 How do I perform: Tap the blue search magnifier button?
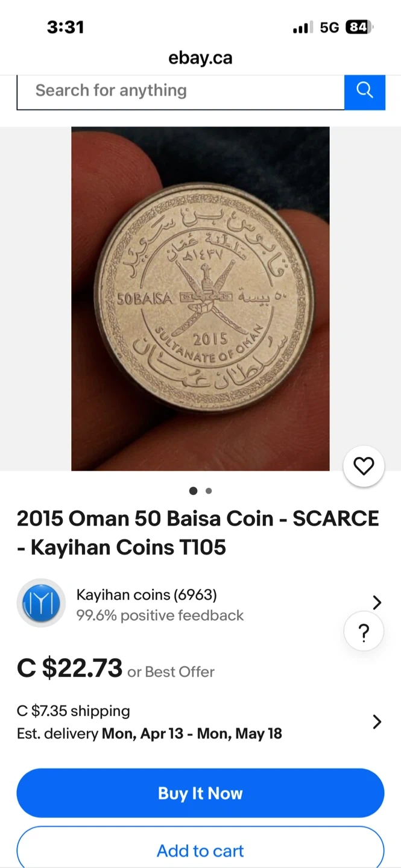[365, 92]
